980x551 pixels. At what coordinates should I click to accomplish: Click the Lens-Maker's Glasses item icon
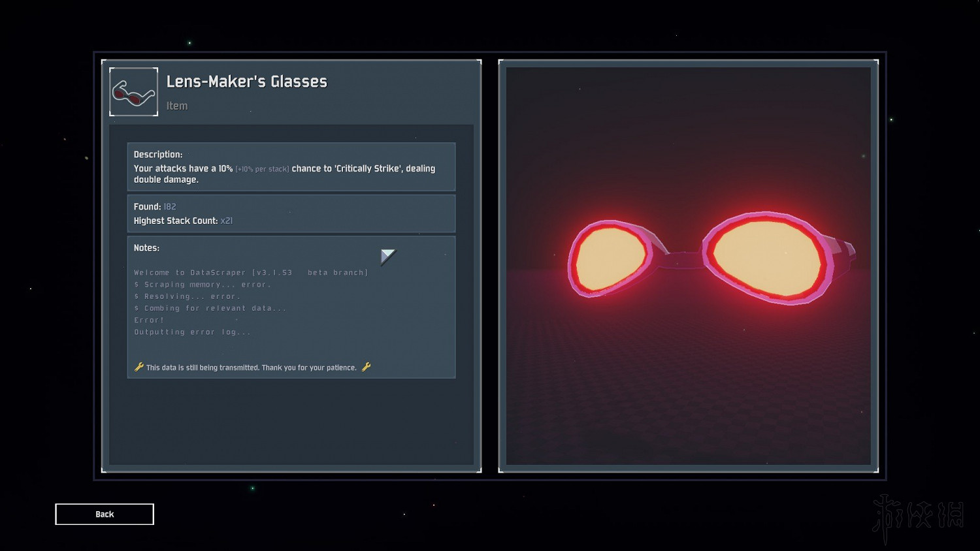(x=133, y=92)
